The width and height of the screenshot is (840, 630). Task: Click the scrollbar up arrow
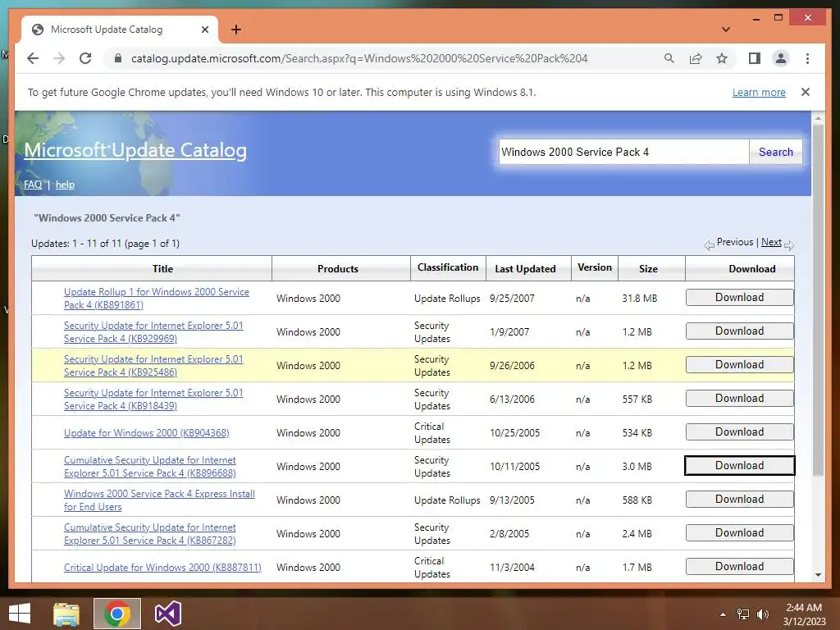(818, 118)
